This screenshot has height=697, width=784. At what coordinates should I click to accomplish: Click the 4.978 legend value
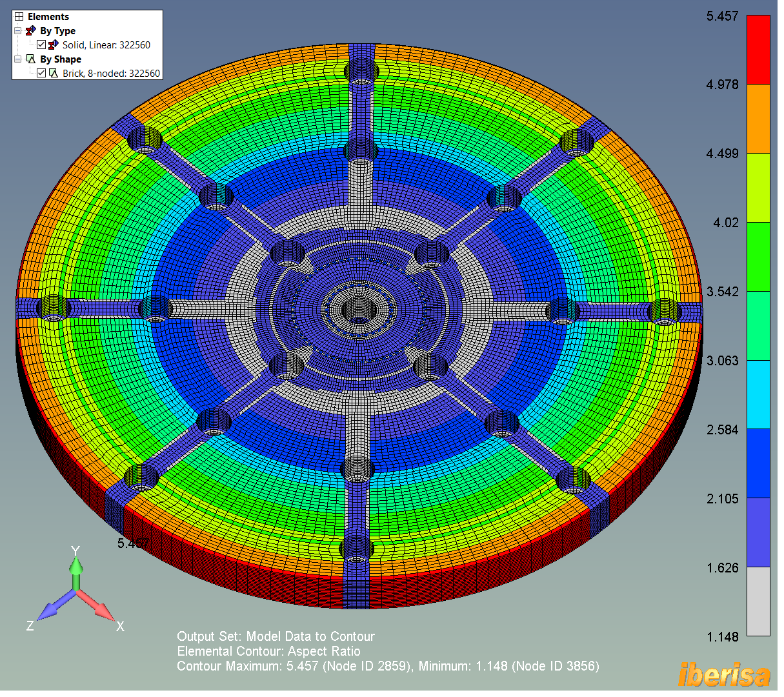[722, 85]
